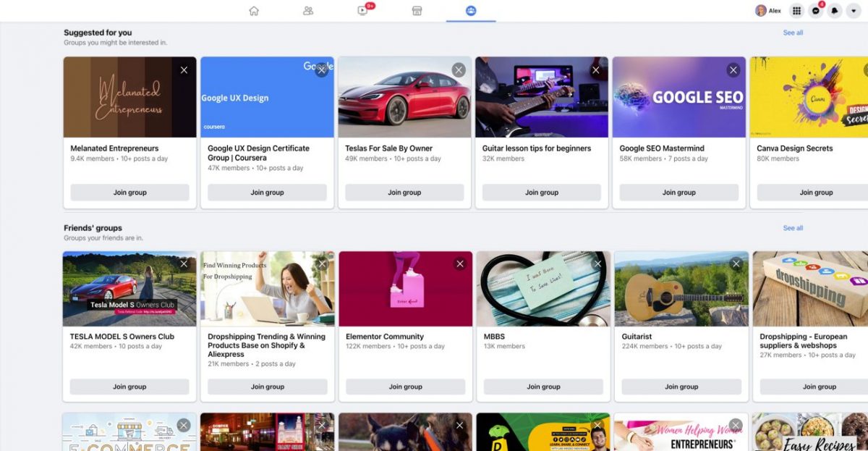This screenshot has height=451, width=868.
Task: Open the Messenger chat icon
Action: point(816,11)
